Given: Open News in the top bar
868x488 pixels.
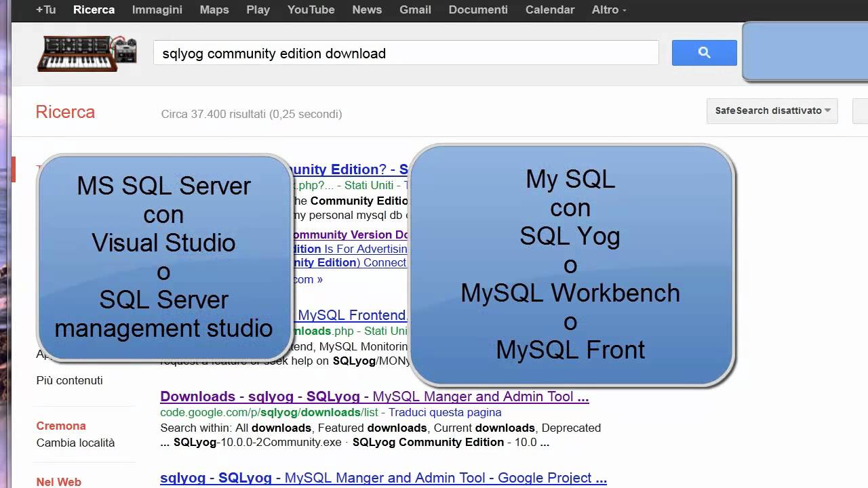Looking at the screenshot, I should 367,9.
